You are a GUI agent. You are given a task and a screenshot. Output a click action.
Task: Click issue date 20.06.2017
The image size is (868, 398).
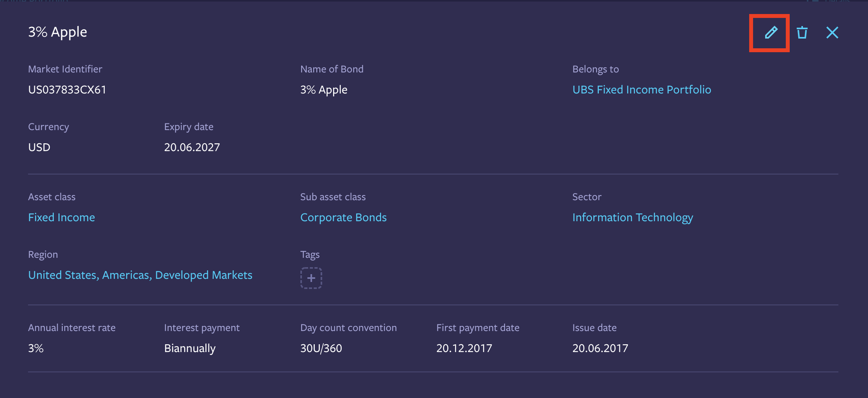coord(600,348)
